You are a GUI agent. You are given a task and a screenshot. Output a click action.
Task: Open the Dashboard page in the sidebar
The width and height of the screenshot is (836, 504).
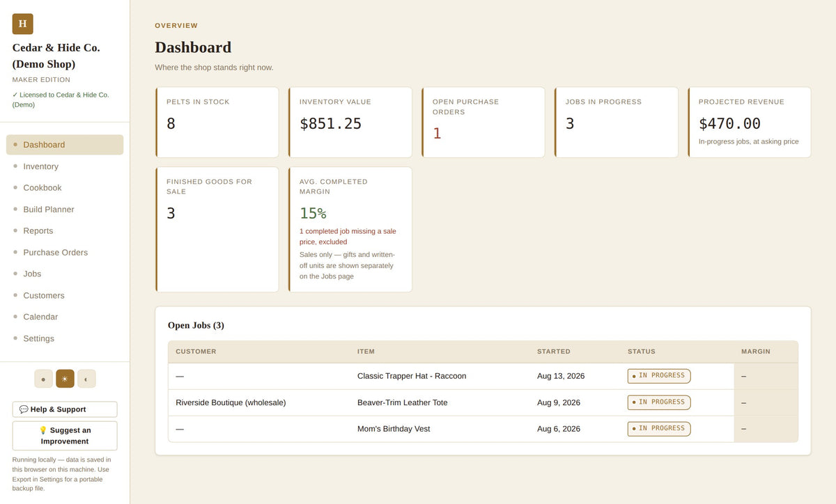tap(65, 145)
